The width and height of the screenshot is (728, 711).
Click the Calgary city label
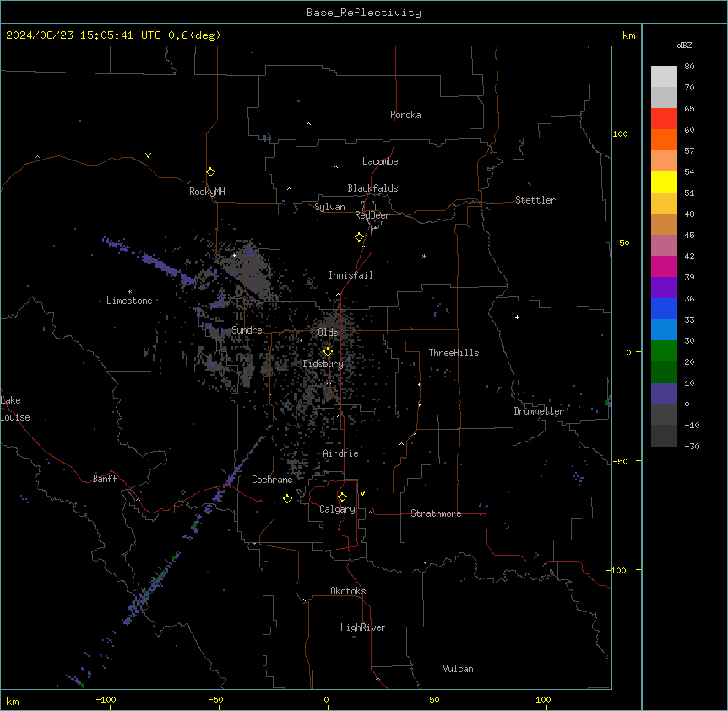click(x=337, y=509)
